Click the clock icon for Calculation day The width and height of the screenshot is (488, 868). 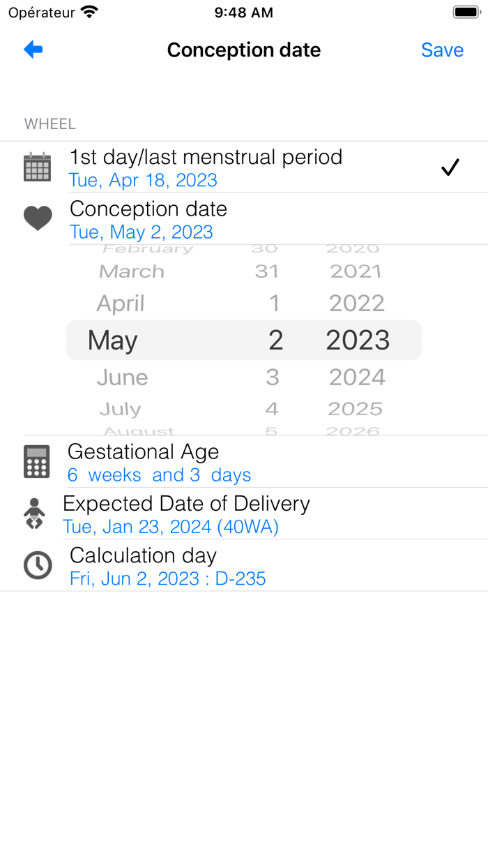tap(38, 565)
